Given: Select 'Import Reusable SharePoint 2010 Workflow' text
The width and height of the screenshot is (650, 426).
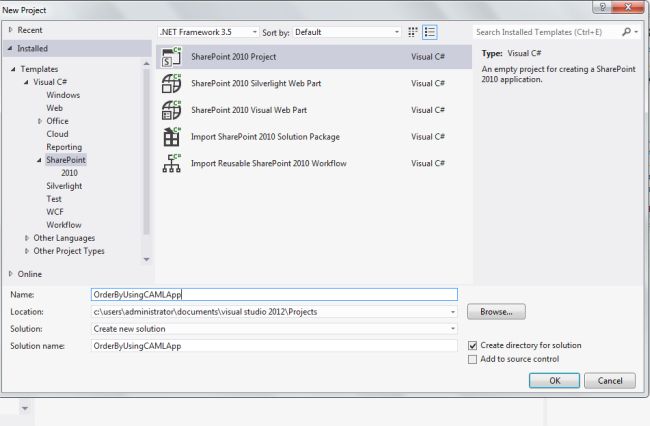Looking at the screenshot, I should pyautogui.click(x=269, y=163).
